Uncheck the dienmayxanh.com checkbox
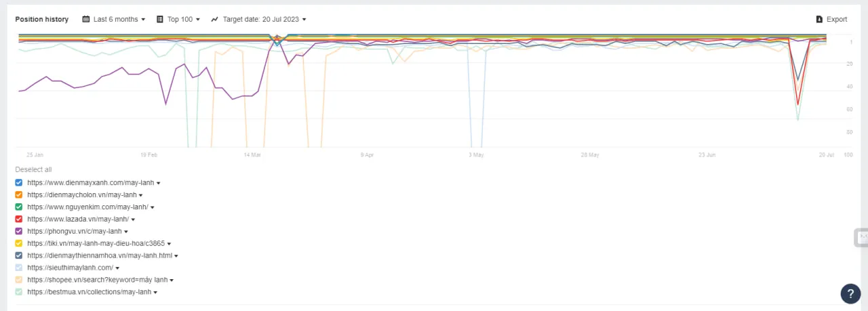The height and width of the screenshot is (311, 868). [x=19, y=183]
